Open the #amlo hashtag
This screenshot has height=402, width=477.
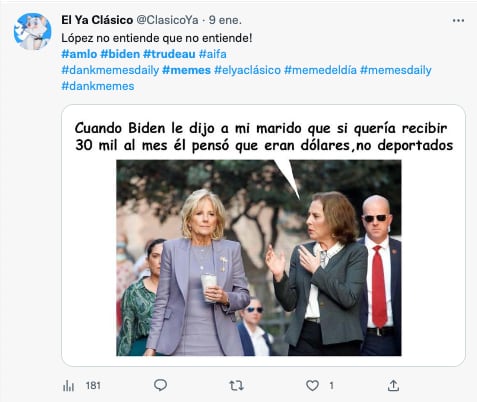(x=79, y=54)
